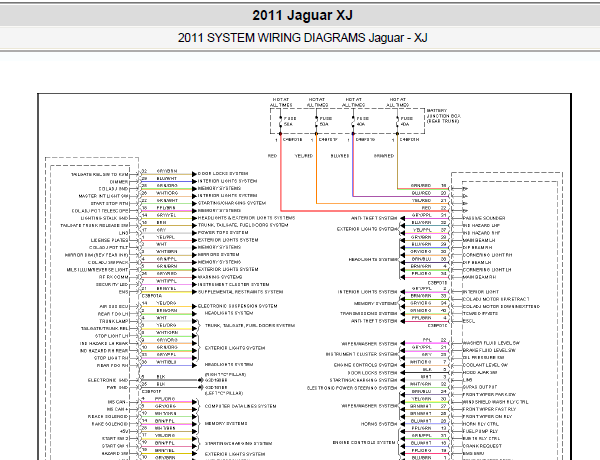Select the 'CORNERING LIGHT RH' label
The height and width of the screenshot is (460, 600).
coord(488,255)
